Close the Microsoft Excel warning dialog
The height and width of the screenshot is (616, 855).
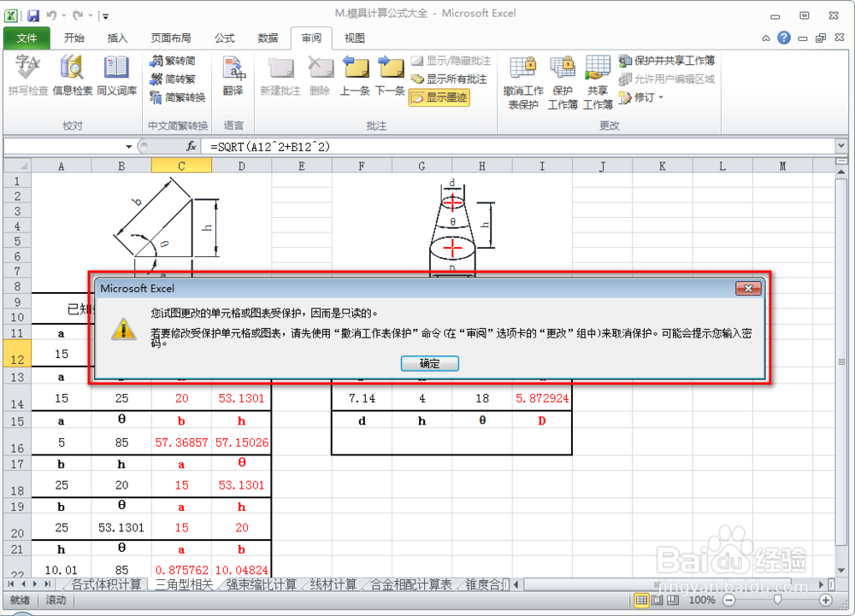(748, 288)
